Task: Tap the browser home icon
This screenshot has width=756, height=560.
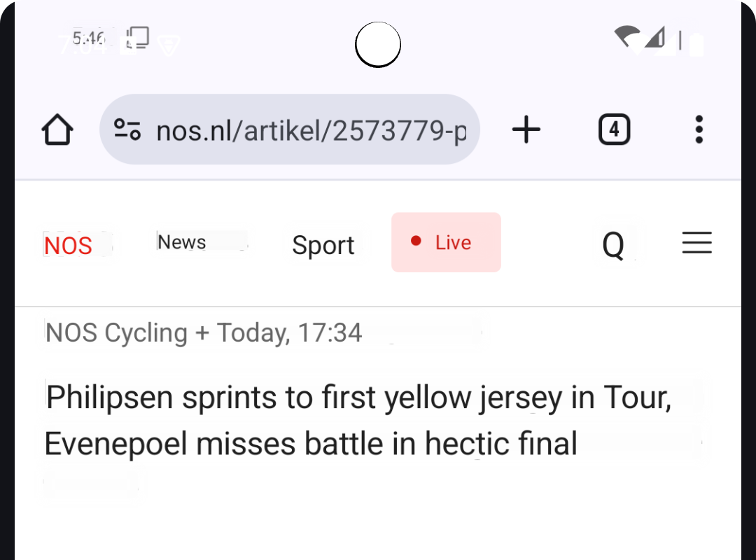Action: coord(57,130)
